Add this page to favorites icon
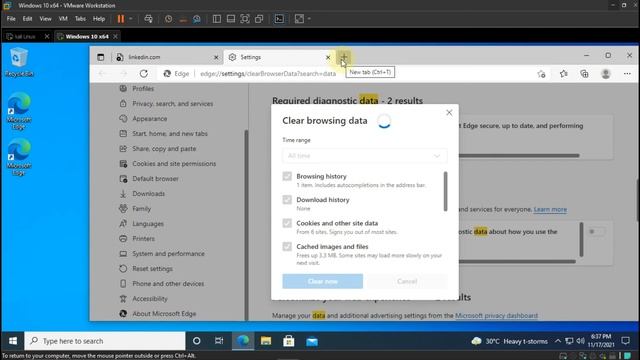The width and height of the screenshot is (640, 360). point(542,74)
